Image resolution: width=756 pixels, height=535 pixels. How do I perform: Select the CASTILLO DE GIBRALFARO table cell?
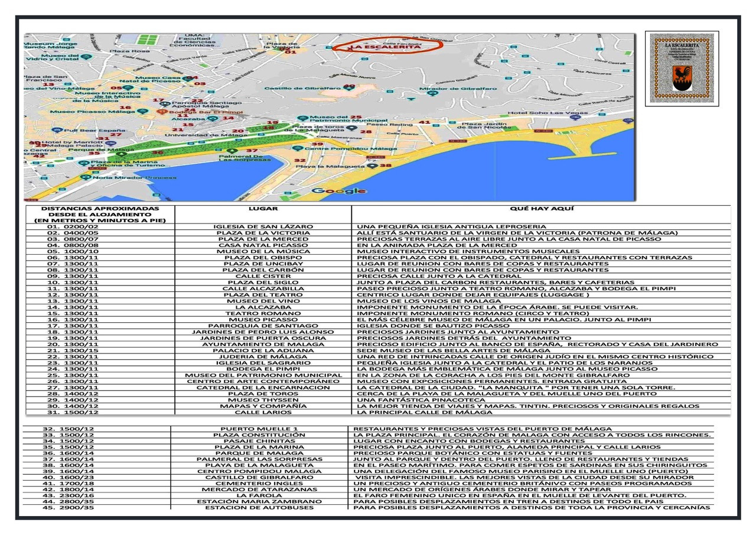pos(259,477)
